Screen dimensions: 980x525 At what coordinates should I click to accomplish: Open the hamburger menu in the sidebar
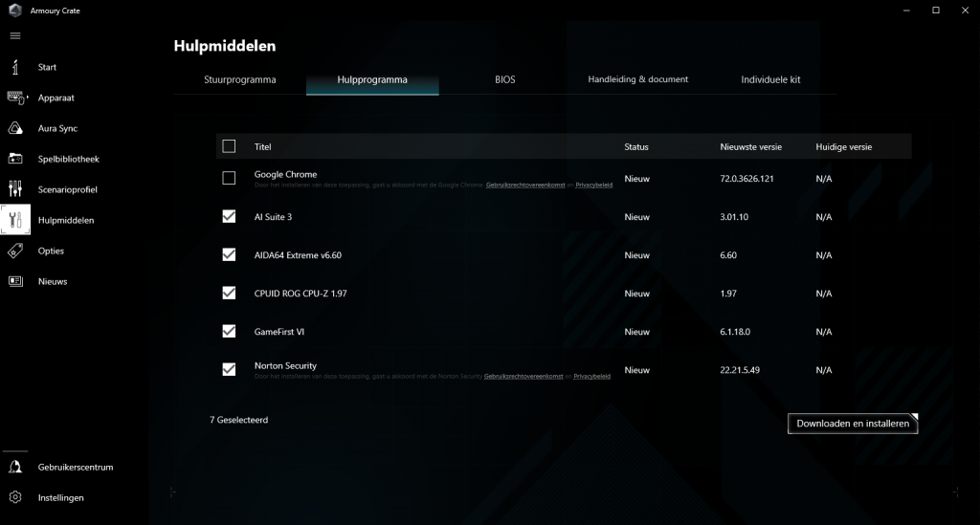(15, 35)
